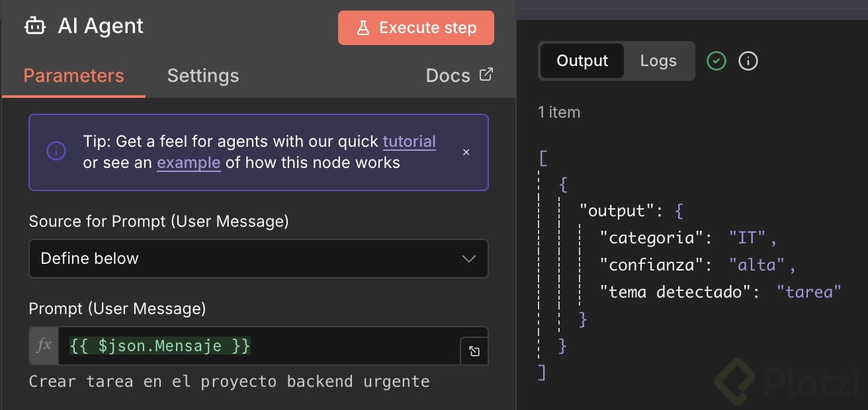Click the output info icon
868x410 pixels.
[x=748, y=61]
